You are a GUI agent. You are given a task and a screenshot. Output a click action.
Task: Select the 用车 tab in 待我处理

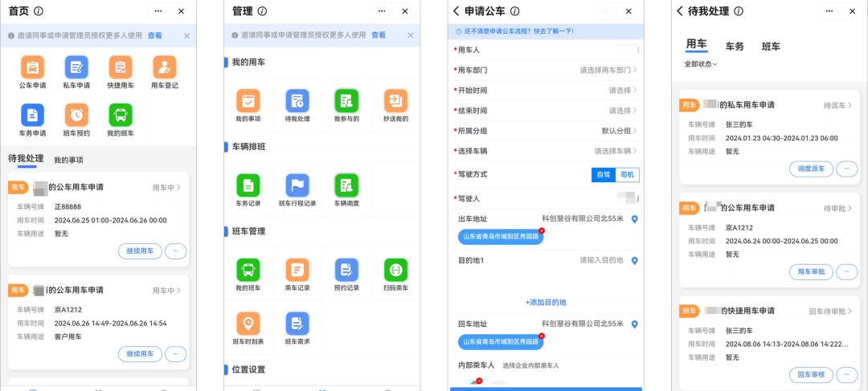[x=696, y=44]
